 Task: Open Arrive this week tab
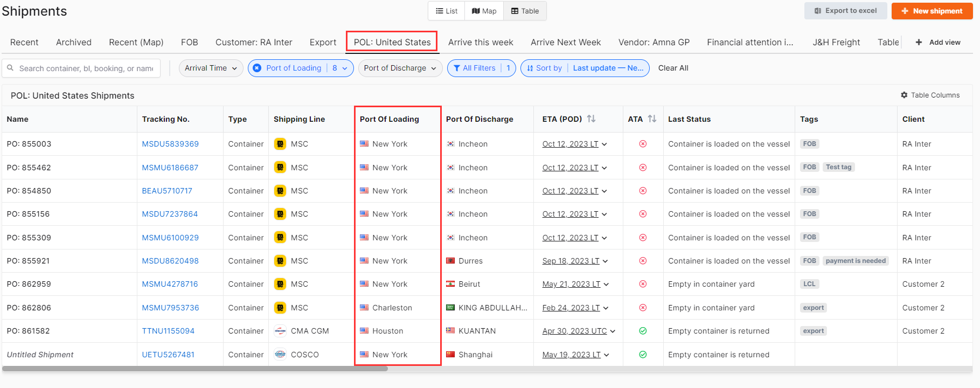[481, 42]
